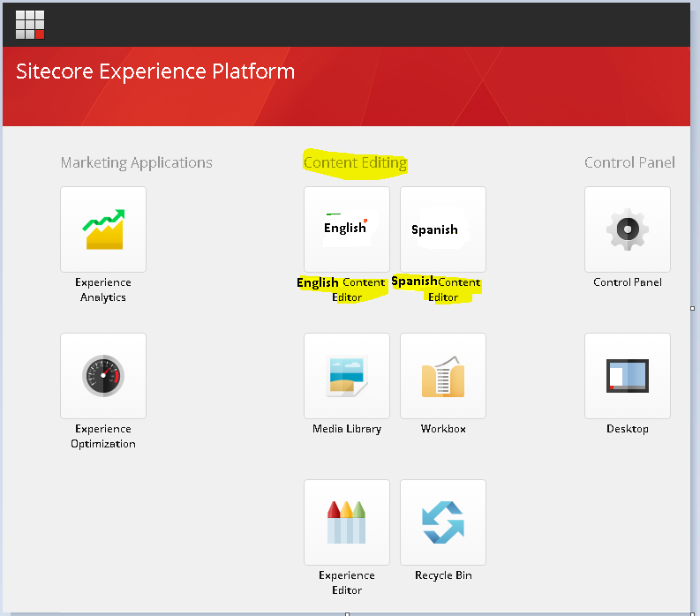This screenshot has width=700, height=616.
Task: Launch the Experience Editor crayons icon
Action: point(347,522)
